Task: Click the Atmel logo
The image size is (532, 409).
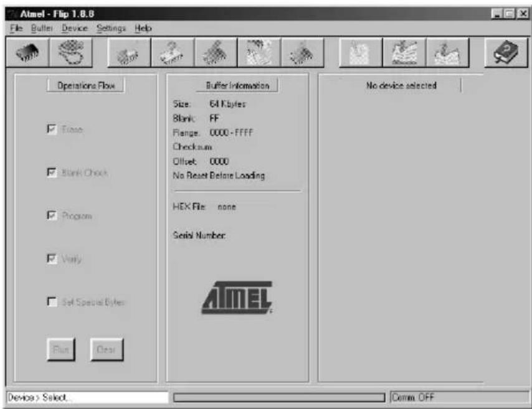Action: (x=237, y=298)
